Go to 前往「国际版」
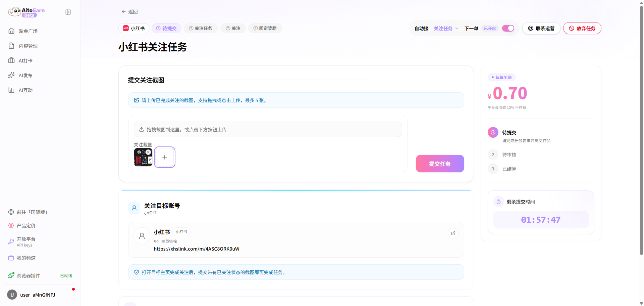 40,212
